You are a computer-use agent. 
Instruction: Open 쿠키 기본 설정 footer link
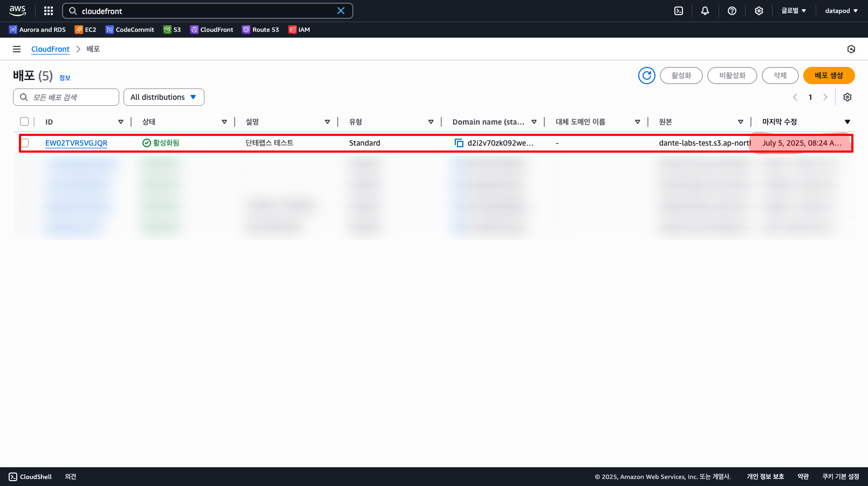click(840, 477)
